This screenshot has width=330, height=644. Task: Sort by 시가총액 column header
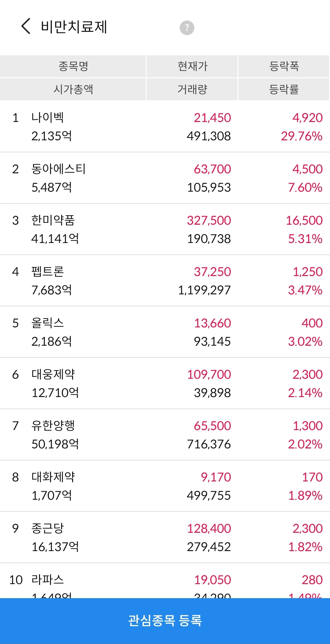[x=73, y=89]
